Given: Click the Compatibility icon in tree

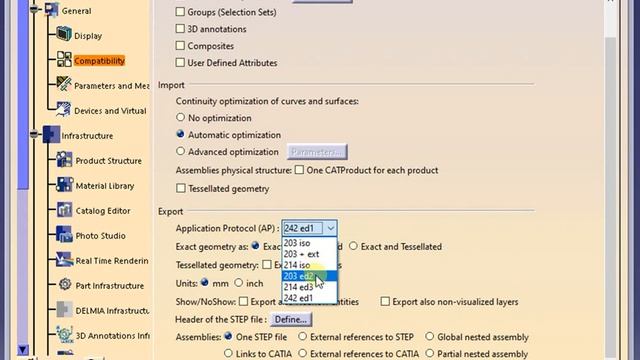Looking at the screenshot, I should click(64, 59).
